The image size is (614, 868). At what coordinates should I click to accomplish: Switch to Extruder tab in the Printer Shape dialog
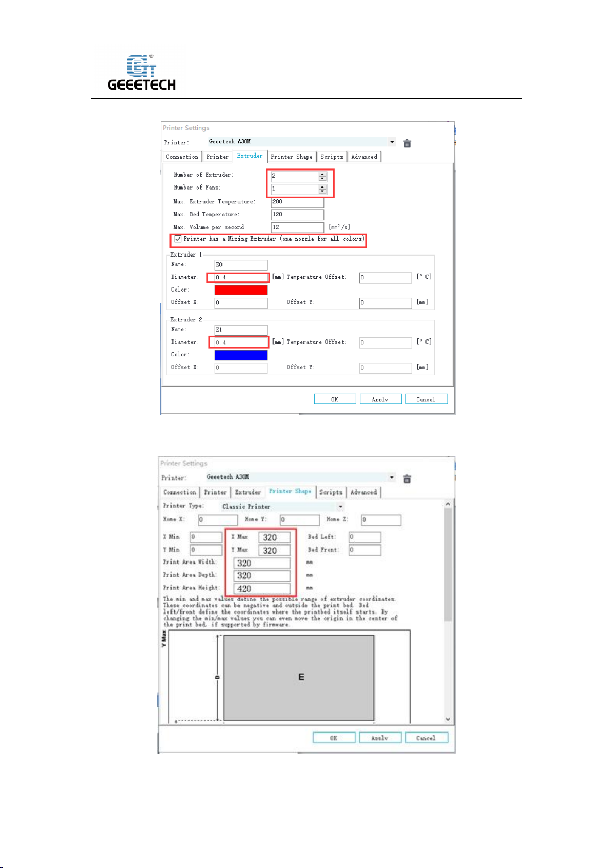[248, 492]
